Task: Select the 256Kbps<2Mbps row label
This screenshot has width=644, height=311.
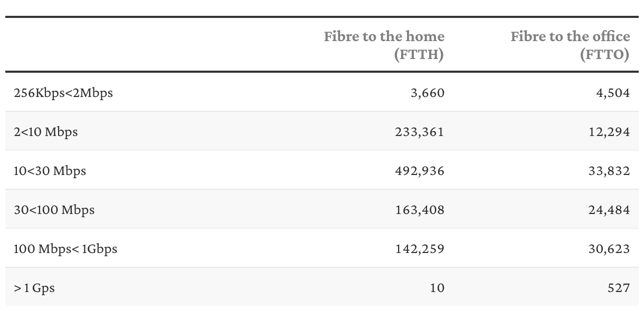Action: [63, 93]
